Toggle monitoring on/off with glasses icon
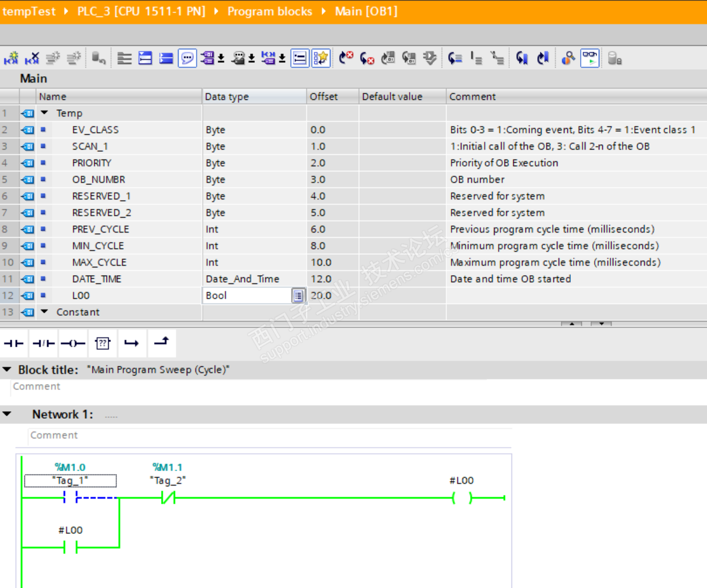This screenshot has height=588, width=707. coord(589,58)
